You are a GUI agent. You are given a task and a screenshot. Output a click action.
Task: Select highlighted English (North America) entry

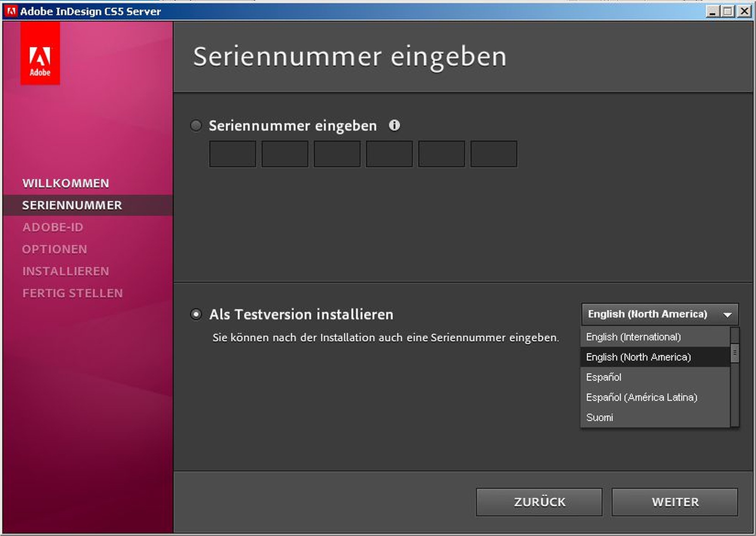click(x=638, y=357)
